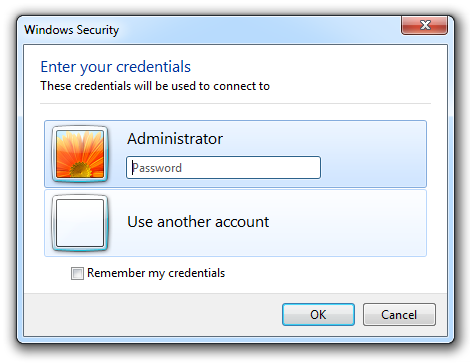
Task: Select empty area of 'Use another account' tile
Action: (x=347, y=223)
